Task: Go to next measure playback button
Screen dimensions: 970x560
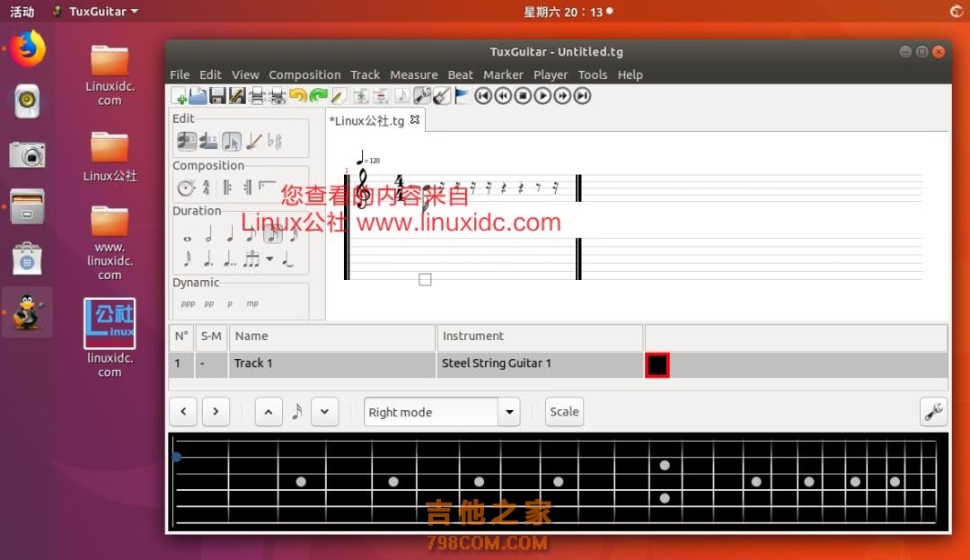Action: pyautogui.click(x=562, y=96)
